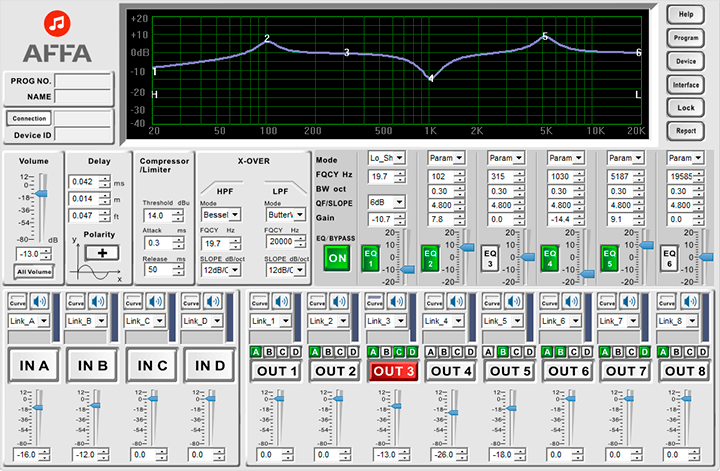Click the Connection button
Viewport: 720px width, 471px height.
[x=29, y=118]
